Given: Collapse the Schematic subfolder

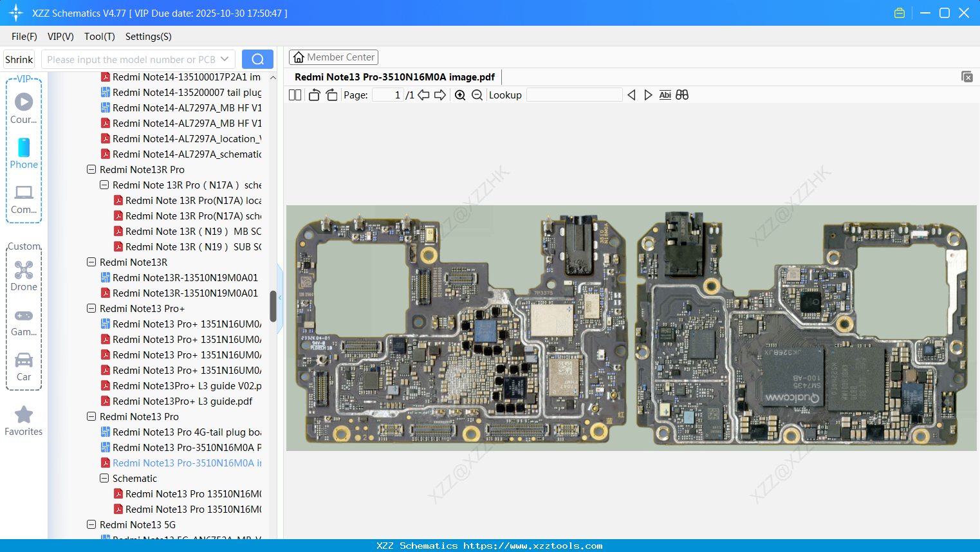Looking at the screenshot, I should [104, 479].
